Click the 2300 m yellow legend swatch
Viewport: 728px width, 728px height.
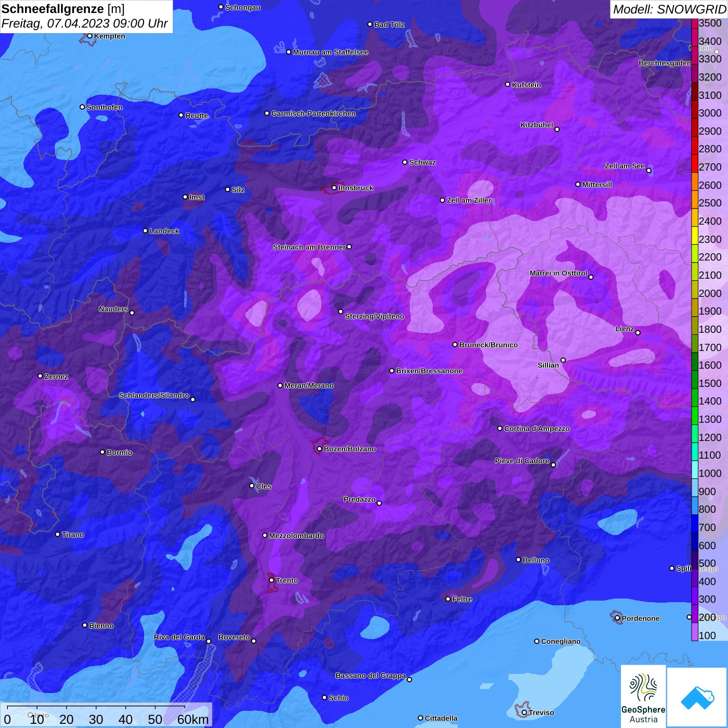coord(695,239)
